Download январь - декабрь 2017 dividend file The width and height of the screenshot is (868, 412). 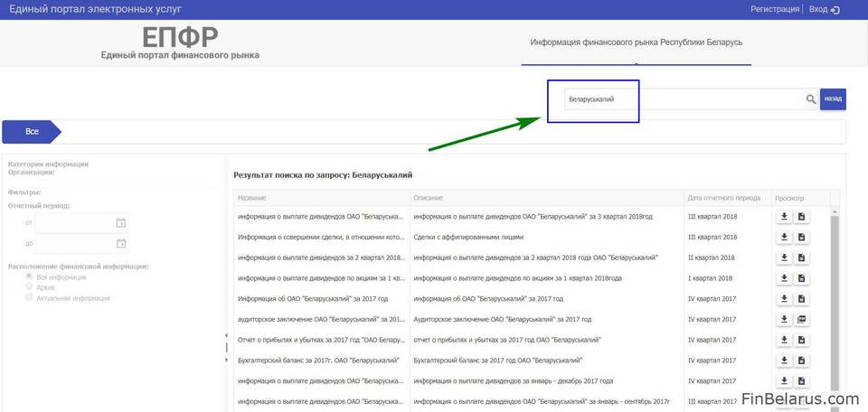[x=784, y=380]
